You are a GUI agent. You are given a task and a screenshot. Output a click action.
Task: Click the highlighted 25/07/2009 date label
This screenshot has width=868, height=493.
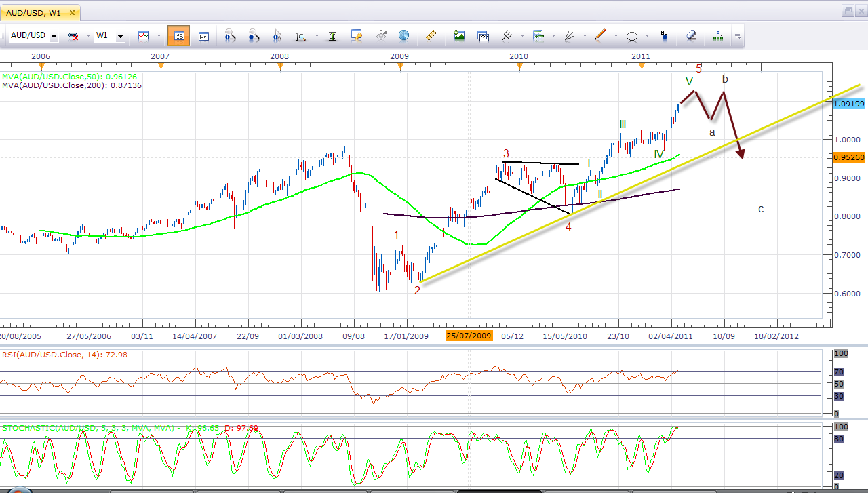[x=469, y=336]
